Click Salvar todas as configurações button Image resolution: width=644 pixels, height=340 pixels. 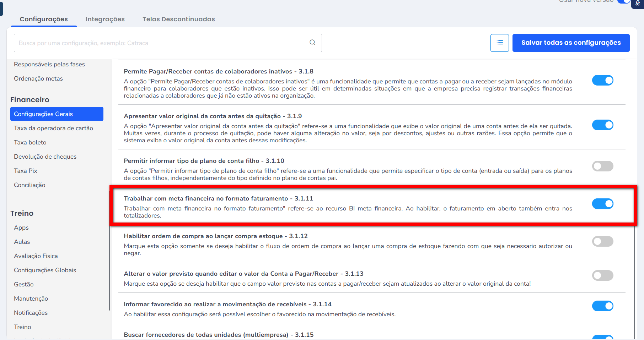click(571, 43)
